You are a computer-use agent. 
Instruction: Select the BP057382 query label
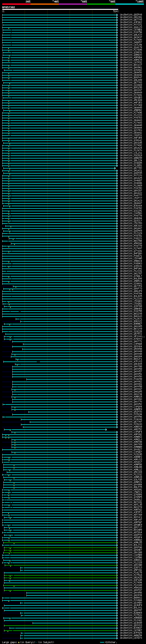pos(8,7)
